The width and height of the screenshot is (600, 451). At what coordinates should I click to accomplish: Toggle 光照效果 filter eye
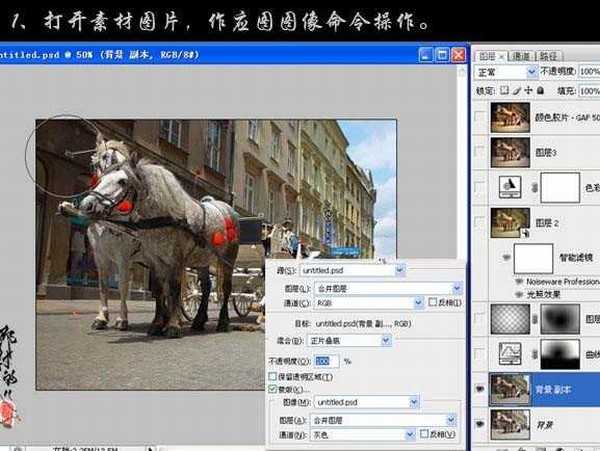[x=519, y=294]
